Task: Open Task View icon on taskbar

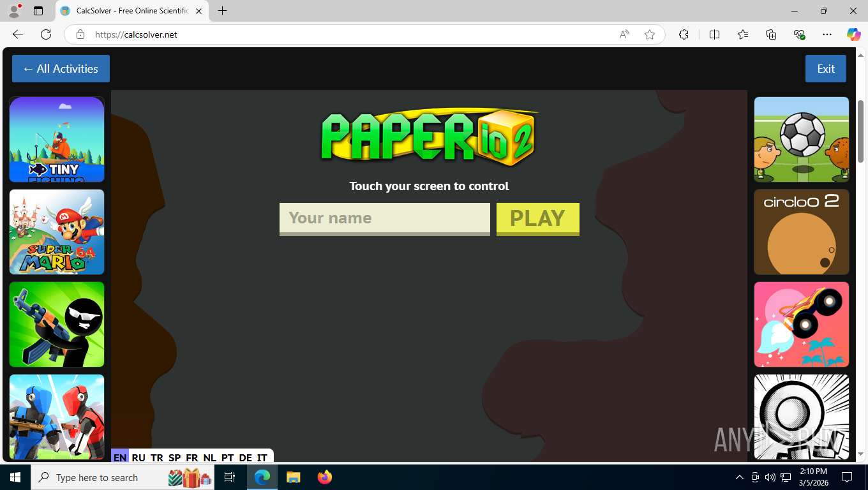Action: coord(230,477)
